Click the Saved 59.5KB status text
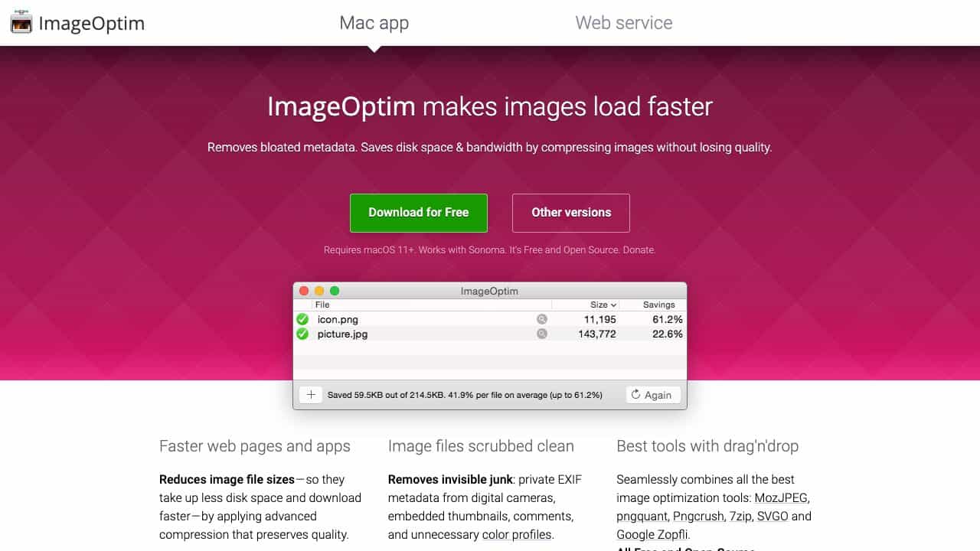 (x=465, y=395)
